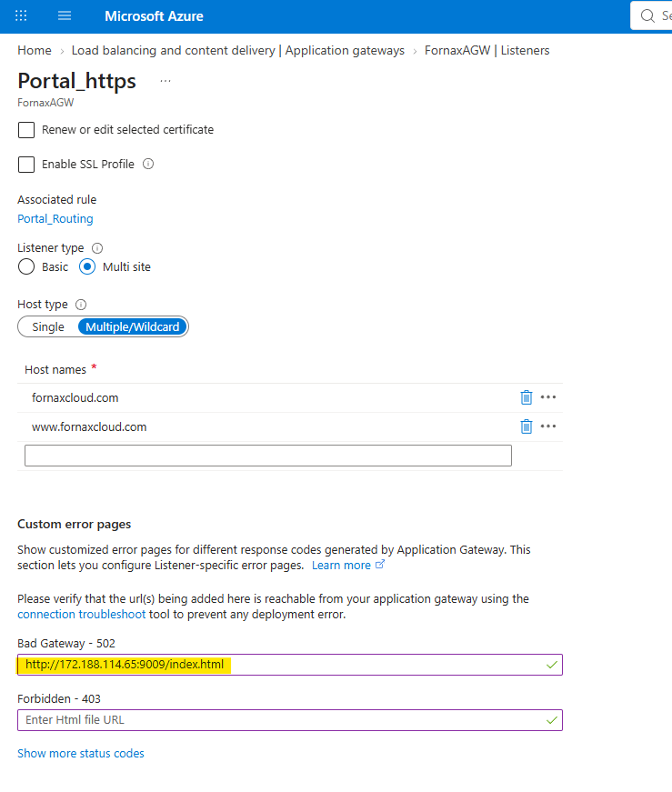Image resolution: width=672 pixels, height=792 pixels.
Task: Click the Bad Gateway - 502 URL field
Action: [x=290, y=665]
